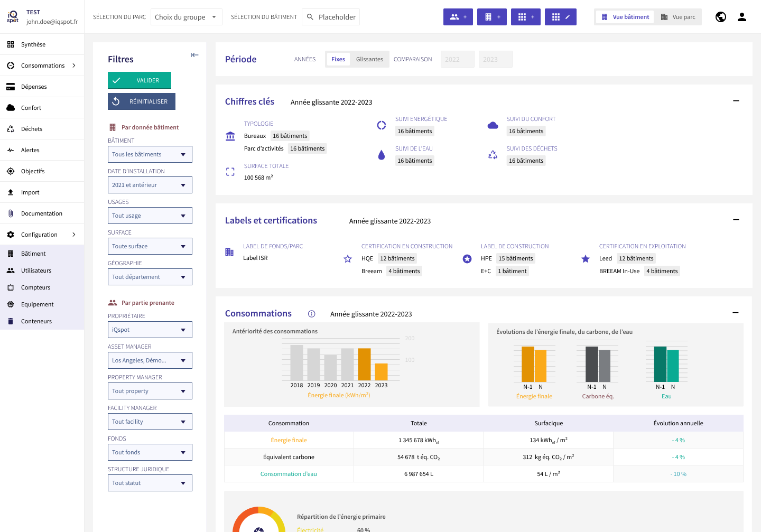Viewport: 761px width, 532px height.
Task: Click the add building button in toolbar
Action: pyautogui.click(x=492, y=17)
